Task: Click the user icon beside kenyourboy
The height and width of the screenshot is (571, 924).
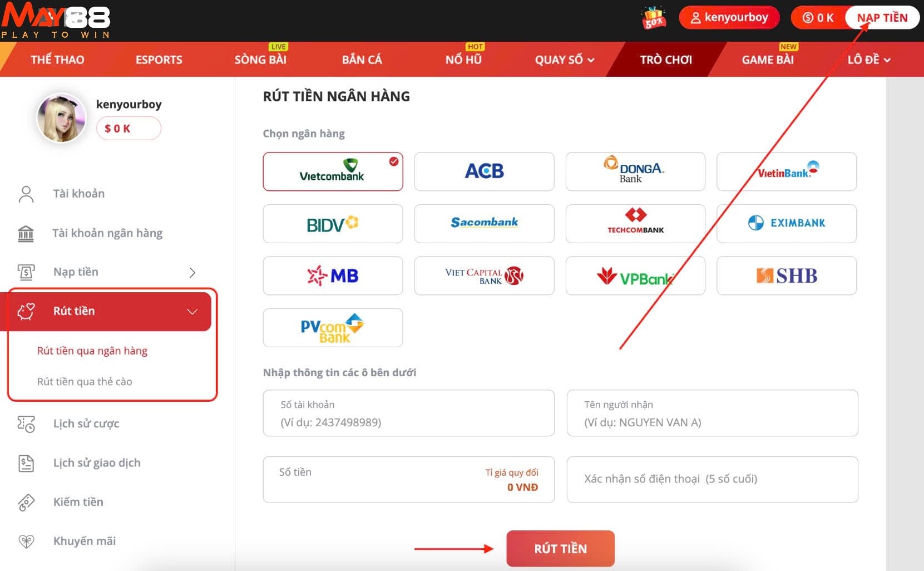Action: (x=695, y=18)
